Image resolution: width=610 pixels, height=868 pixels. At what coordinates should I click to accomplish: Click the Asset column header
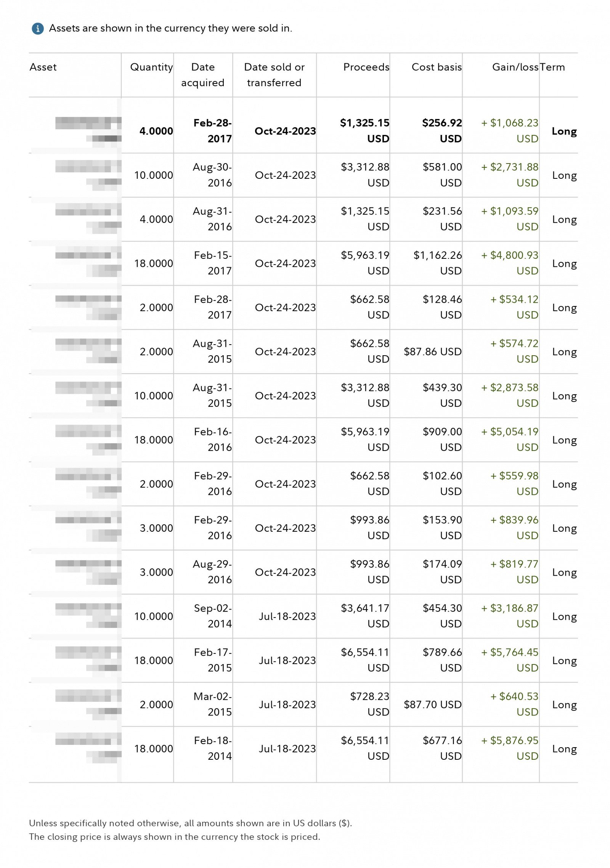coord(43,67)
